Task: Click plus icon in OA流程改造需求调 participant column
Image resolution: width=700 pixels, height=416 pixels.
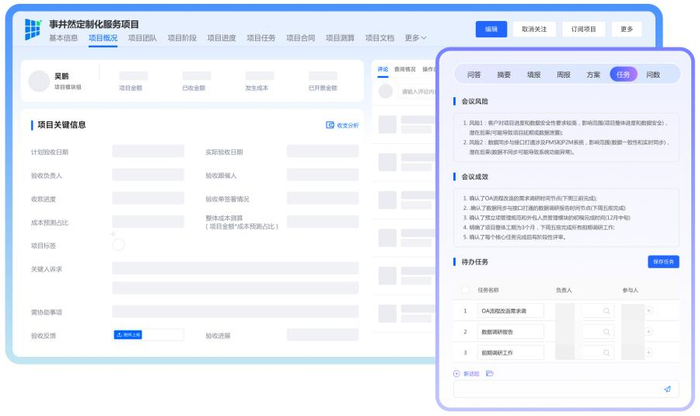Action: (649, 311)
